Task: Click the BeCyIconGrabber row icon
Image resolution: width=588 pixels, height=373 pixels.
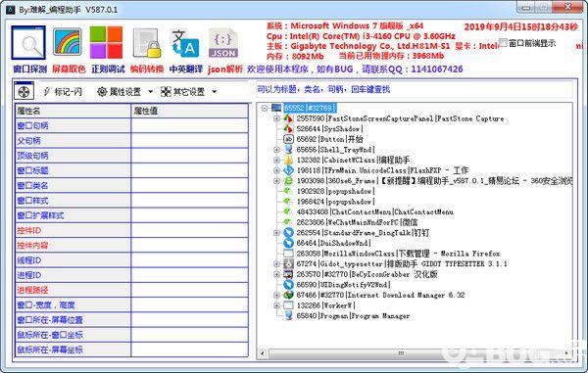Action: pos(288,274)
